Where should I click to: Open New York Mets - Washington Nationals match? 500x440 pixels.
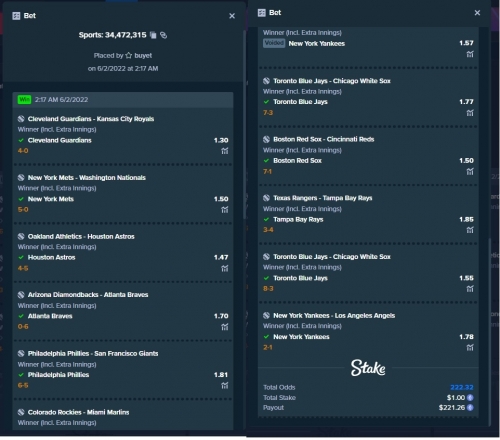87,178
